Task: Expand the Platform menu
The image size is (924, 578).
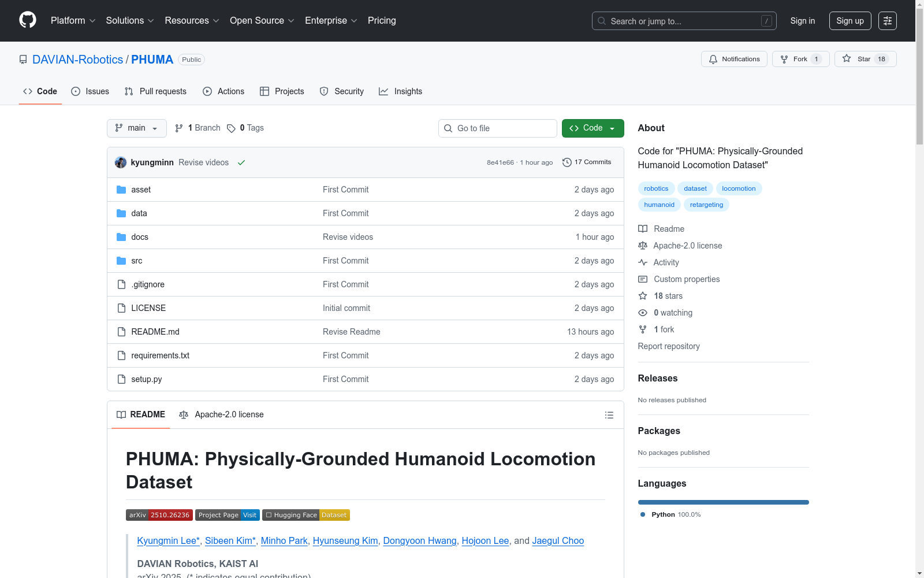Action: point(73,21)
